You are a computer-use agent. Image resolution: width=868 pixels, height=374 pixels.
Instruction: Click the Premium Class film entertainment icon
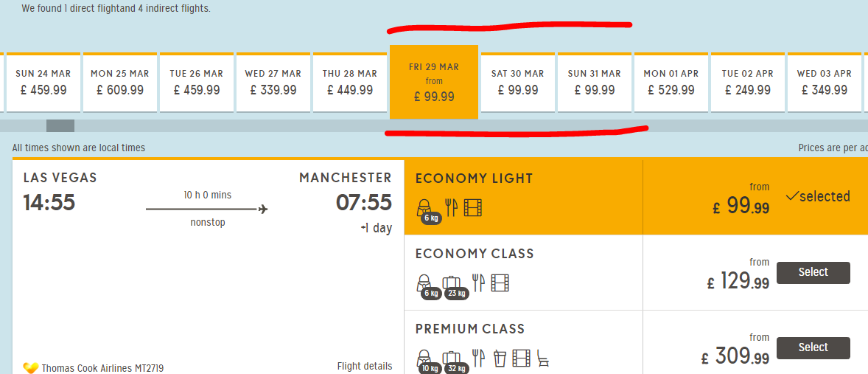click(x=521, y=359)
